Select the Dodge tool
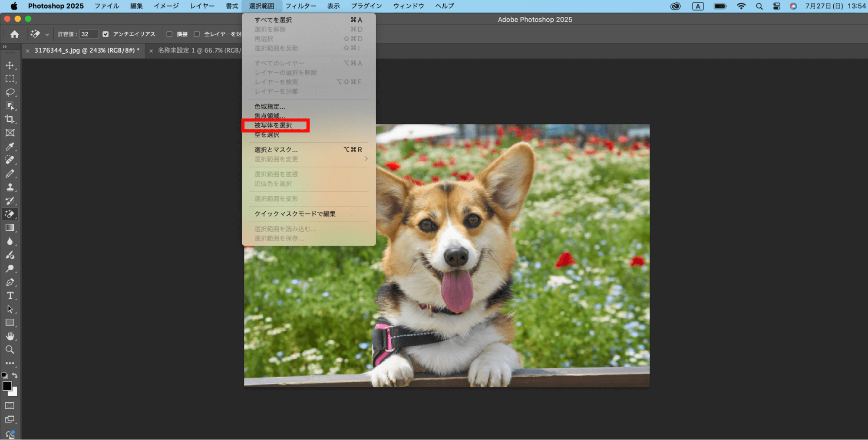The width and height of the screenshot is (868, 440). coord(10,268)
